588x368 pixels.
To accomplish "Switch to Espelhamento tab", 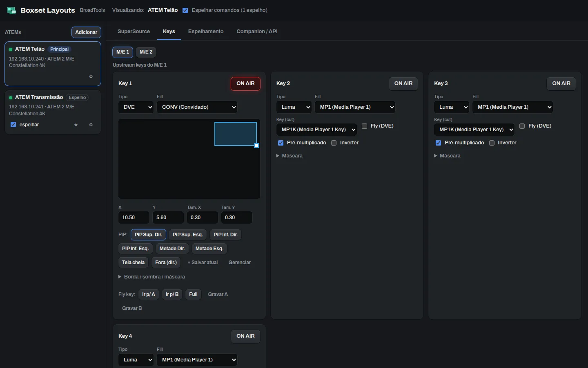I will (206, 31).
